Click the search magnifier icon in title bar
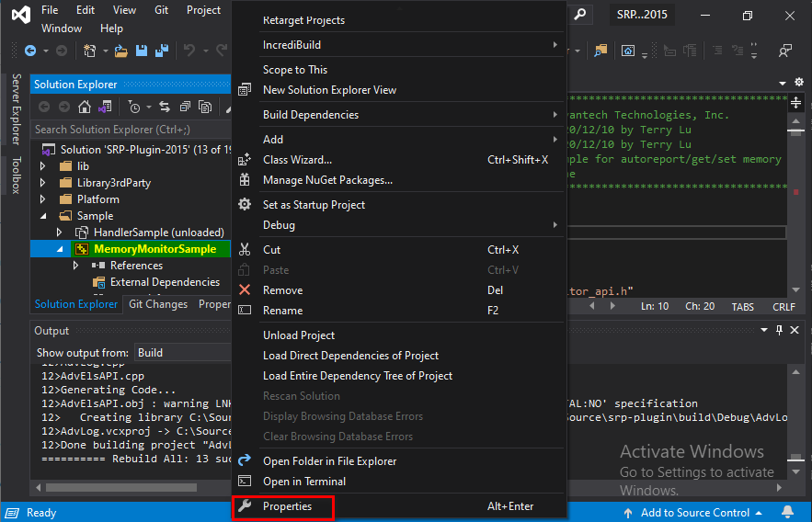812x522 pixels. tap(580, 15)
